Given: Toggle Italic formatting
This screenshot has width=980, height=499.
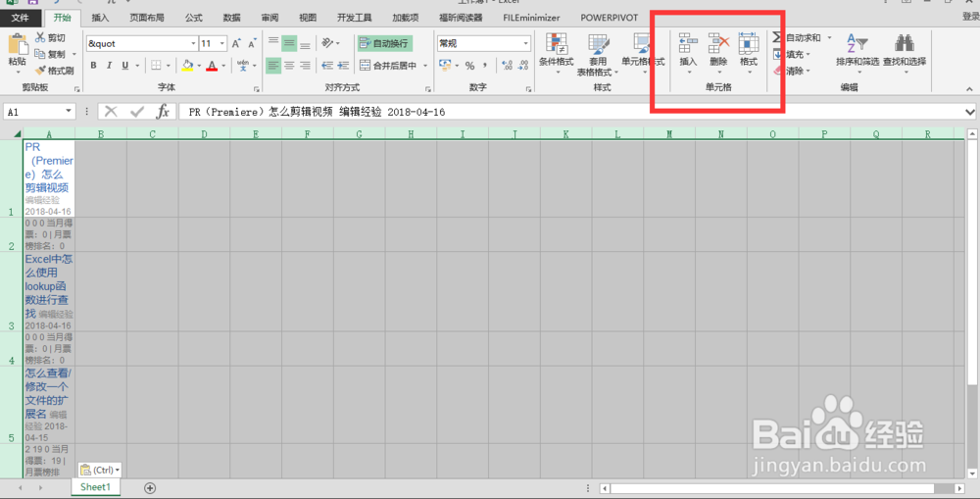Looking at the screenshot, I should pyautogui.click(x=109, y=65).
